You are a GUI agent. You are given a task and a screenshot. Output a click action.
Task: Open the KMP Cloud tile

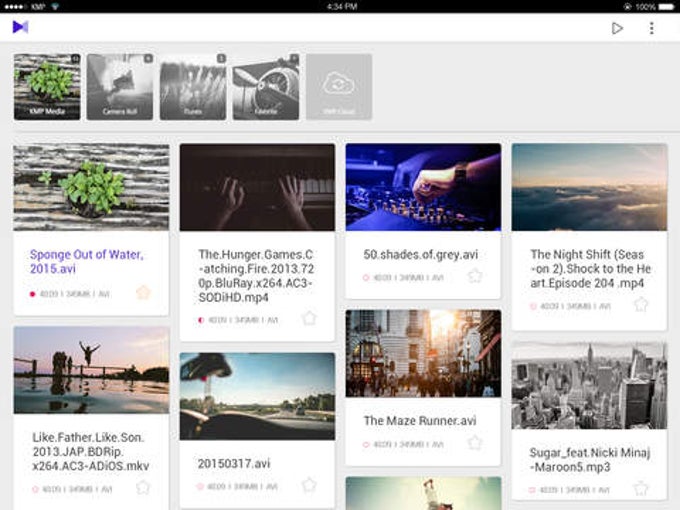click(339, 87)
